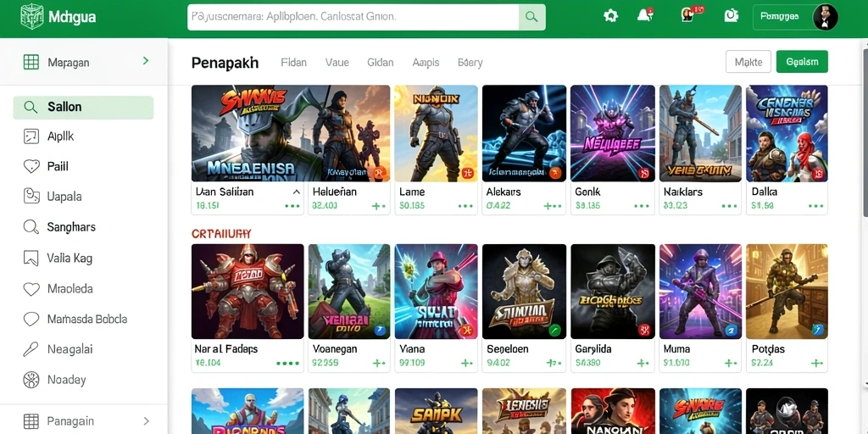The image size is (868, 434).
Task: Open Naiklars more options dots
Action: (x=729, y=206)
